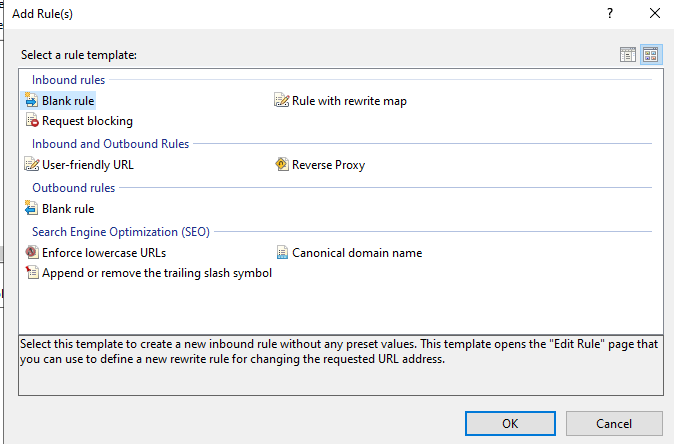Image resolution: width=674 pixels, height=444 pixels.
Task: Switch to details list view
Action: point(628,55)
